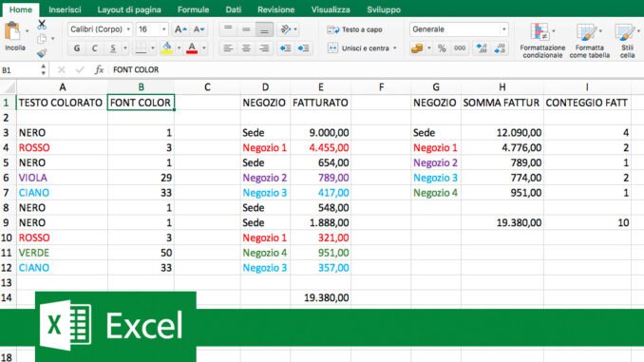Apply thousands separator 000 format
Viewport: 644px width, 362px height.
460,48
